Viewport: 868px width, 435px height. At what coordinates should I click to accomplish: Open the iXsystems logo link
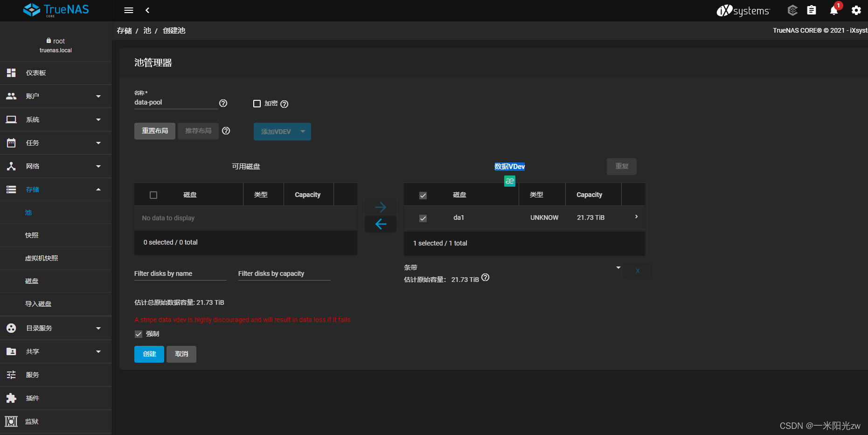click(743, 10)
